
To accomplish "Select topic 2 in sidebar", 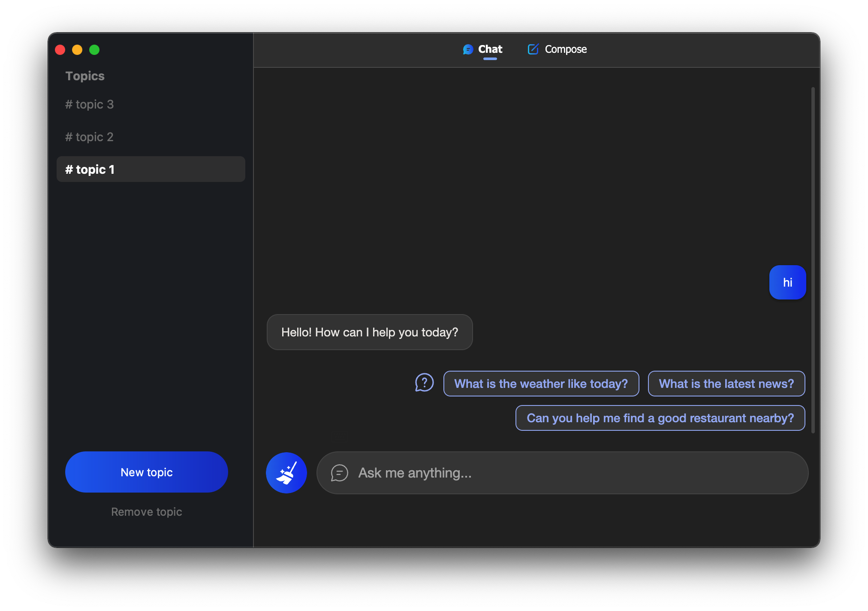I will (90, 137).
